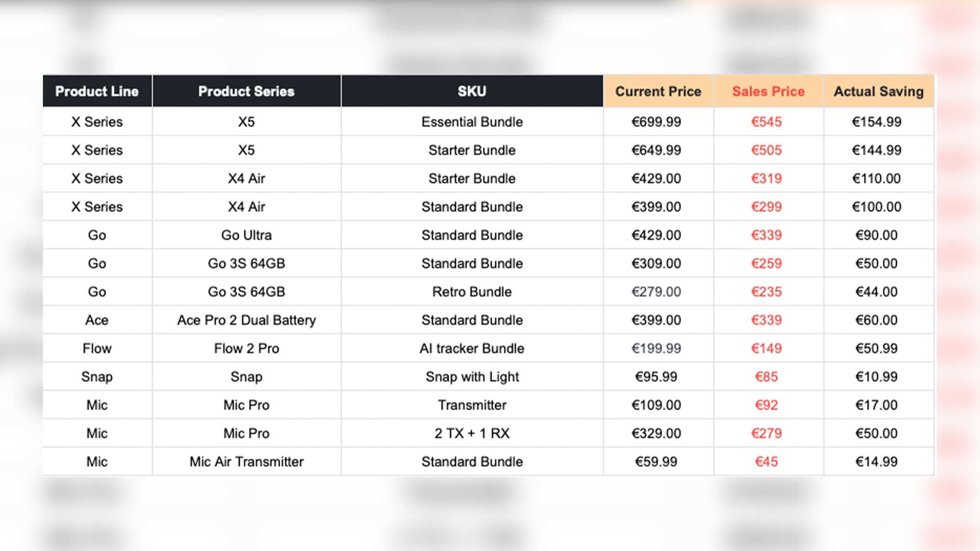Select the Transmitter SKU cell
Screen dimensions: 980x551
(x=472, y=405)
